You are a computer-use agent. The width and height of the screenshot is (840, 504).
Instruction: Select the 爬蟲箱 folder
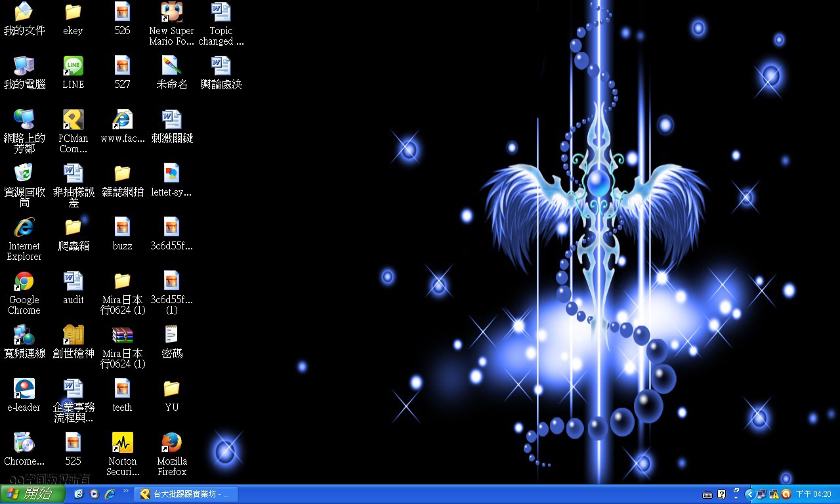pos(73,227)
